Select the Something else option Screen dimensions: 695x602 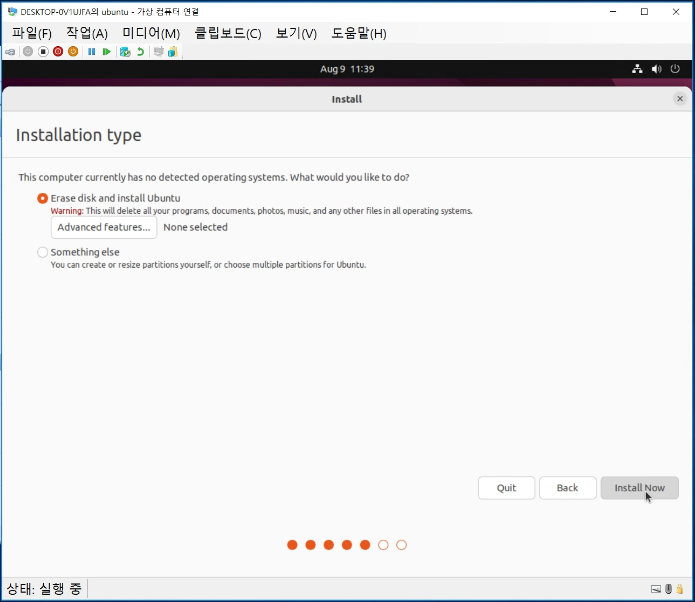pyautogui.click(x=43, y=252)
